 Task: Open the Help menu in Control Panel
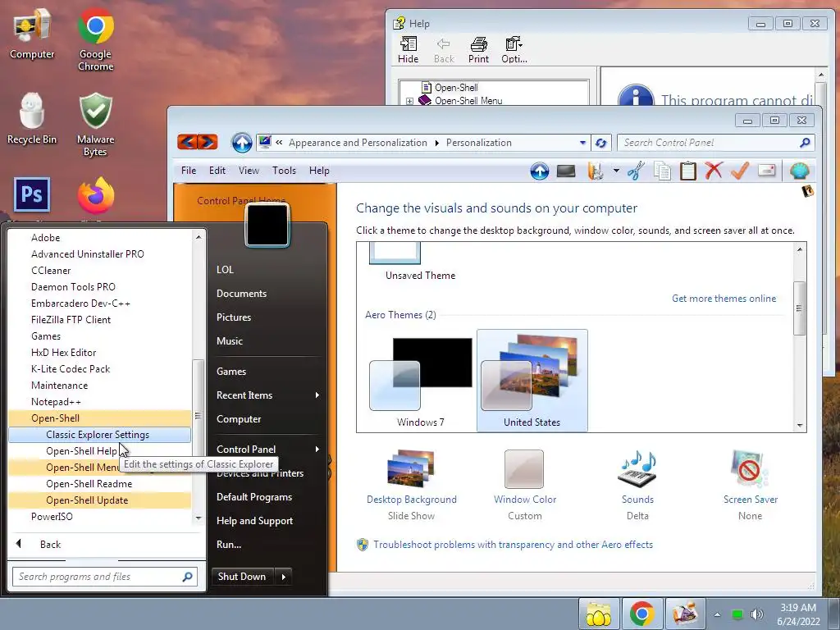pos(319,171)
